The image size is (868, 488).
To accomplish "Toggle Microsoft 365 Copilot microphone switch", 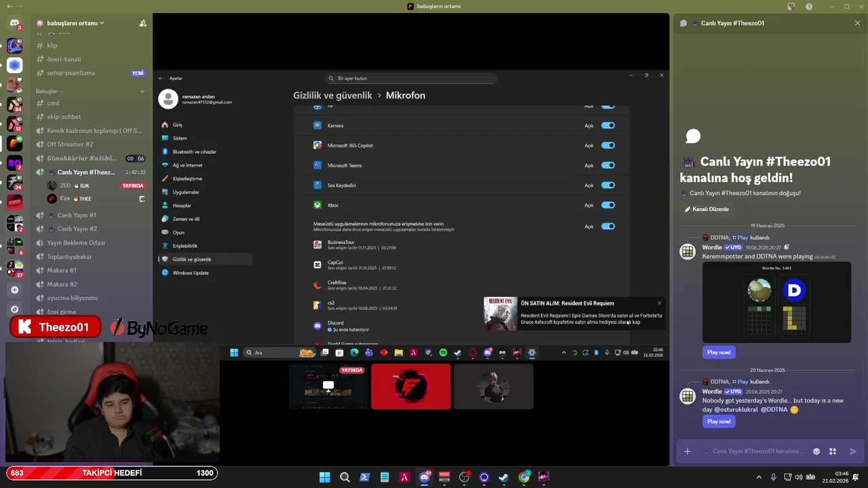I will point(608,145).
